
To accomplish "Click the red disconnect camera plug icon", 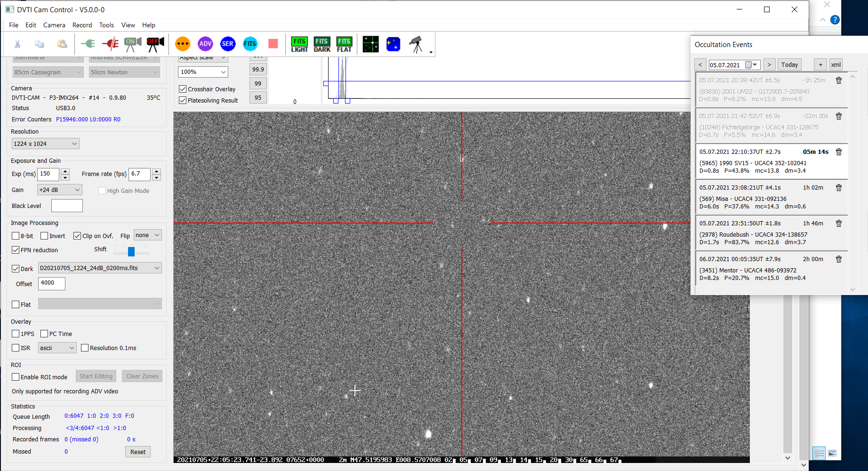I will click(x=110, y=44).
